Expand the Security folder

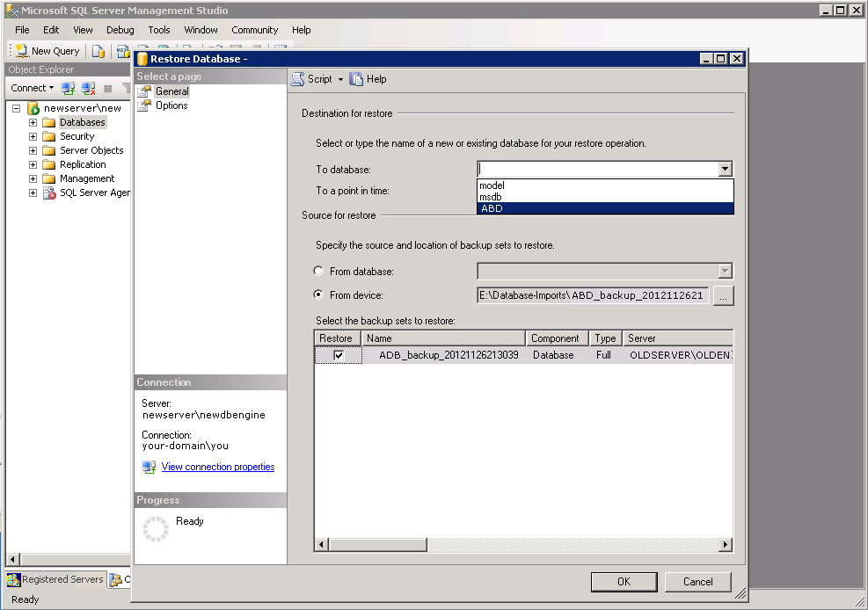(x=33, y=136)
